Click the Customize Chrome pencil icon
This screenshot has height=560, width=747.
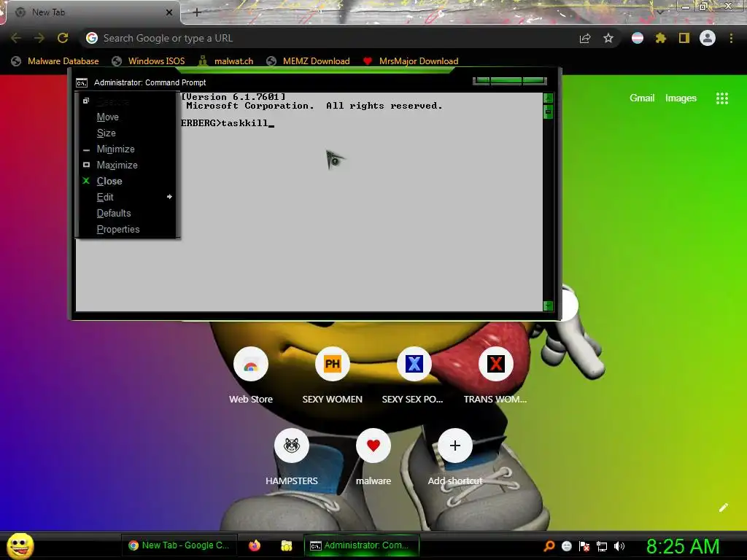pyautogui.click(x=724, y=507)
